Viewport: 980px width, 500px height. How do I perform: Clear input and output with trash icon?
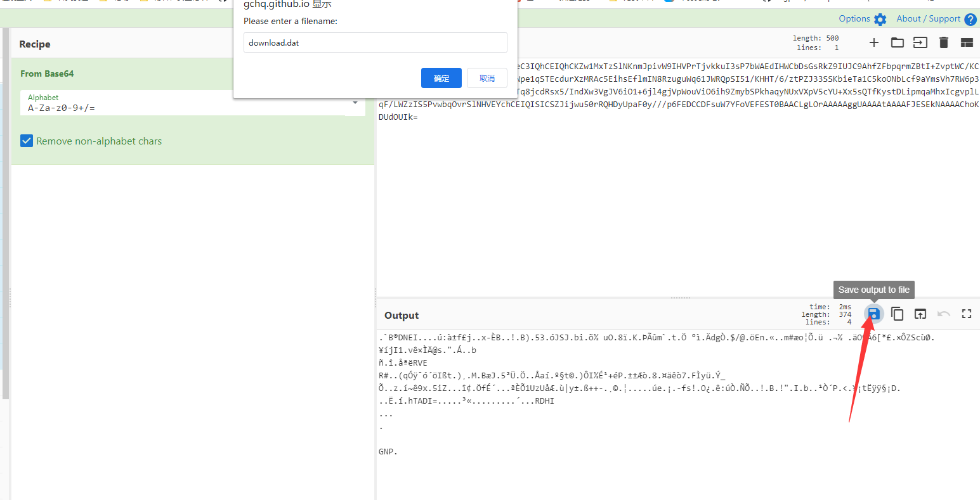pos(944,42)
